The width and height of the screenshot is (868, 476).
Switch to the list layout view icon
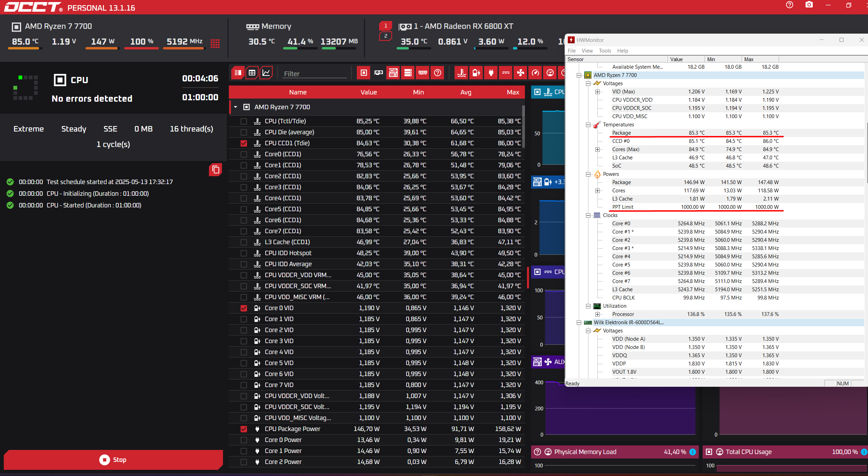coord(237,73)
